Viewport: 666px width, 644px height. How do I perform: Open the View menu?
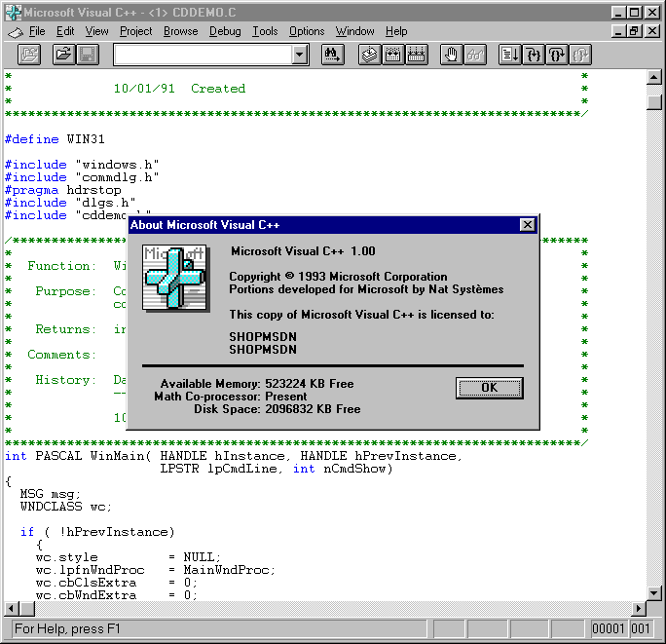pos(96,31)
